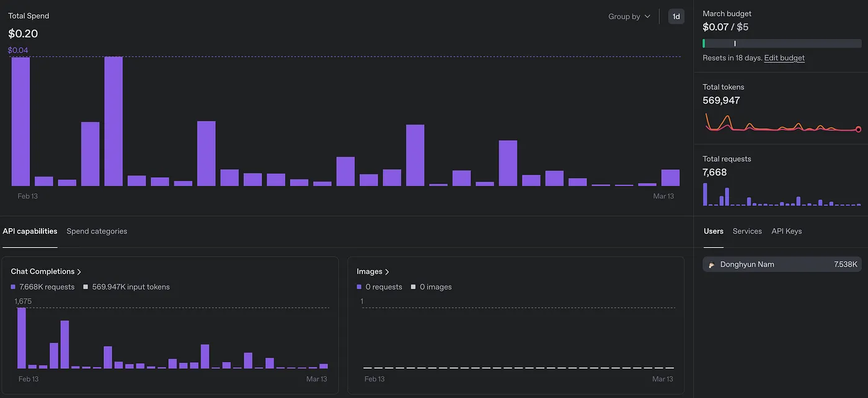Toggle the 1d time interval button

(x=676, y=17)
